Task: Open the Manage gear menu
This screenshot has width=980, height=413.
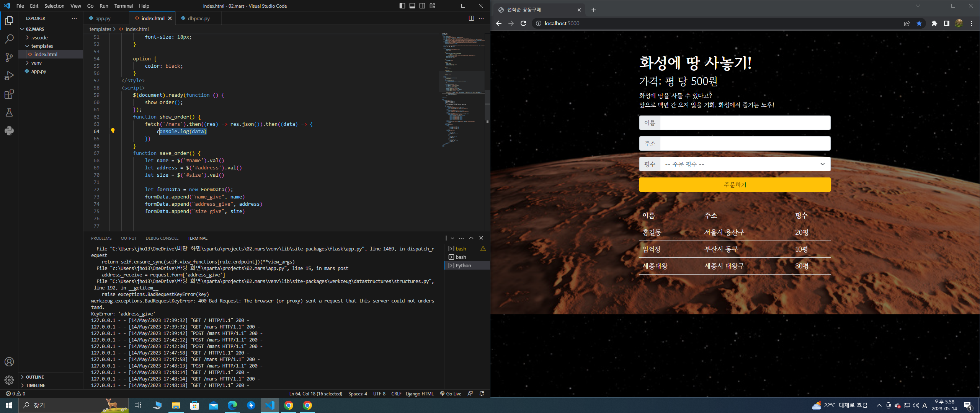Action: pyautogui.click(x=9, y=380)
